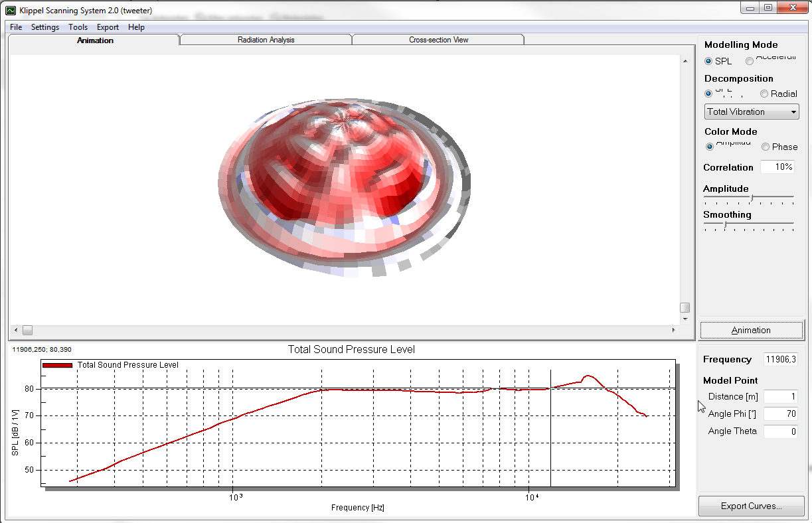Viewport: 812px width, 523px height.
Task: Open the Tools menu
Action: (x=78, y=27)
